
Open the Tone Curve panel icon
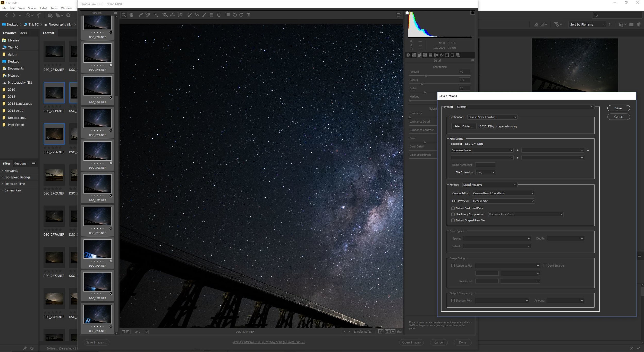(414, 55)
